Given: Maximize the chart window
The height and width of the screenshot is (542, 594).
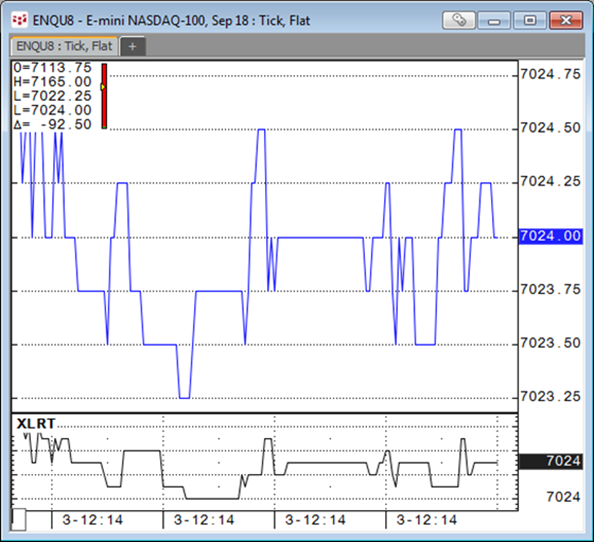Looking at the screenshot, I should pos(530,20).
